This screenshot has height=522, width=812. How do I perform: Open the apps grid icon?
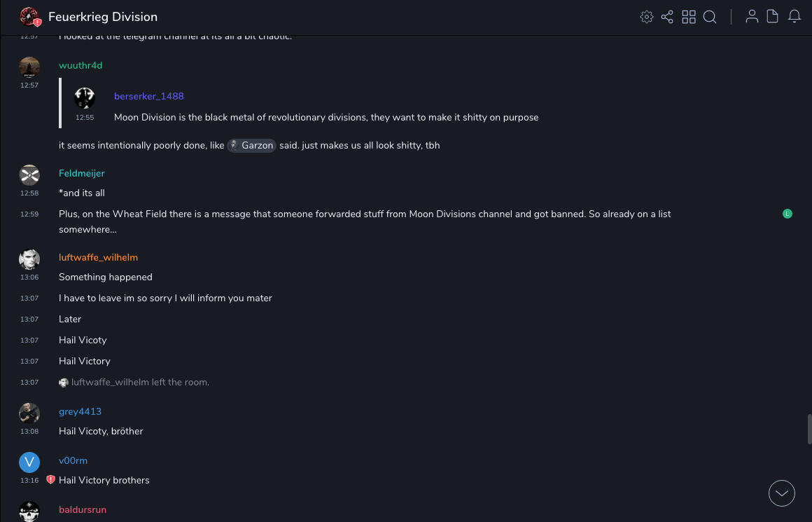pyautogui.click(x=689, y=17)
